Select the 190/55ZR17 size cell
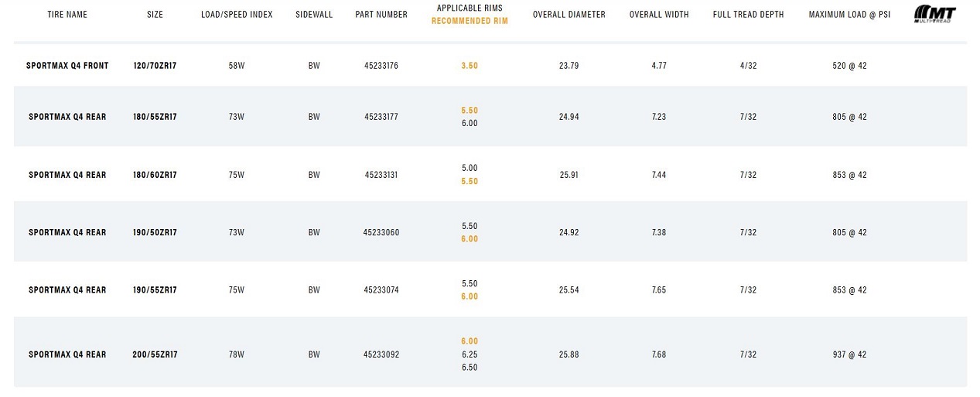 [x=155, y=290]
